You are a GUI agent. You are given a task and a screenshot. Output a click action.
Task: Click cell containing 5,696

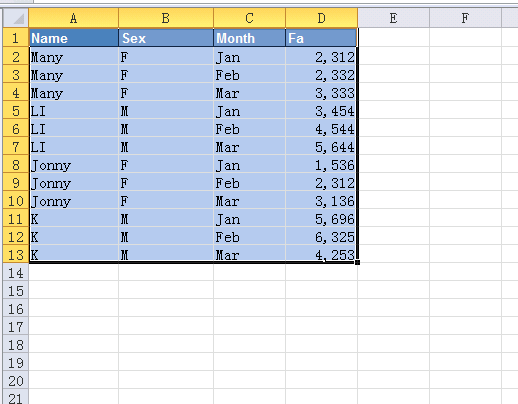pos(321,219)
